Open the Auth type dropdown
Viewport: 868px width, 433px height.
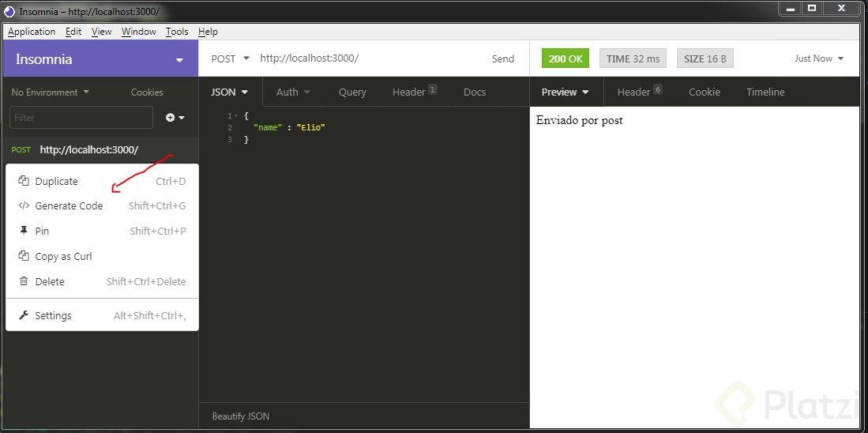coord(293,92)
